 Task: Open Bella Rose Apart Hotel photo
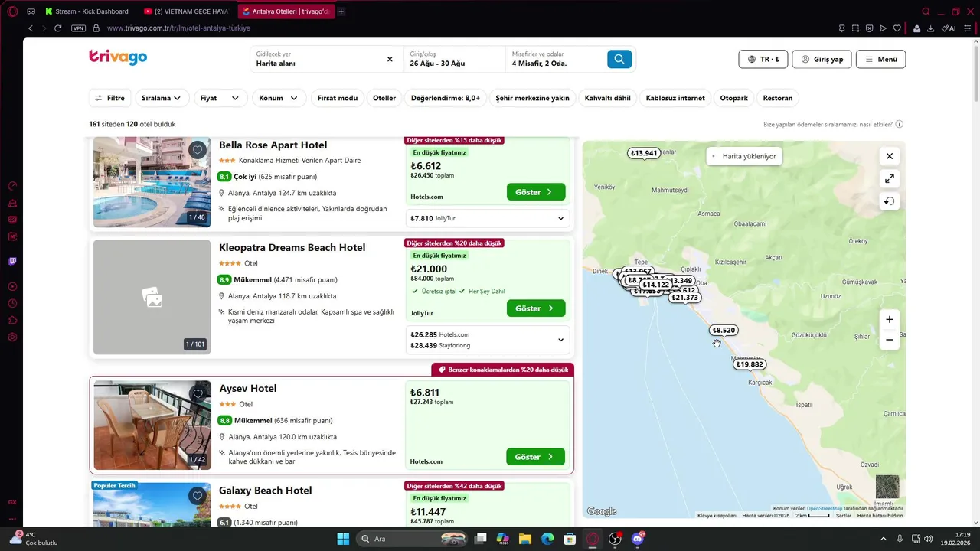pos(152,182)
